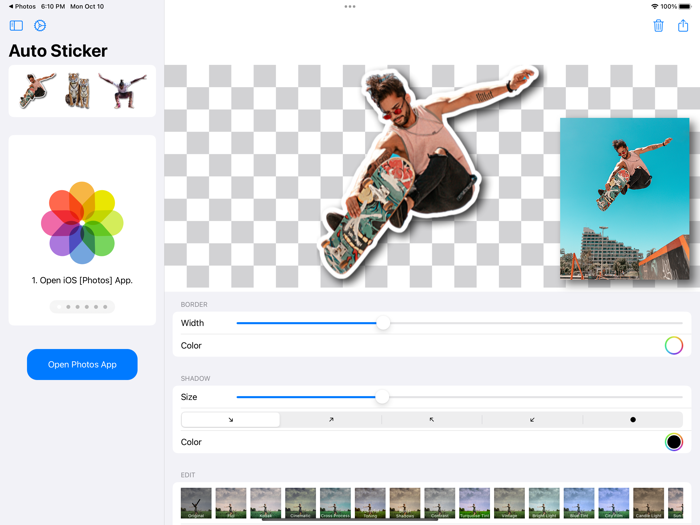Apply the Contrast filter thumbnail

(x=440, y=503)
